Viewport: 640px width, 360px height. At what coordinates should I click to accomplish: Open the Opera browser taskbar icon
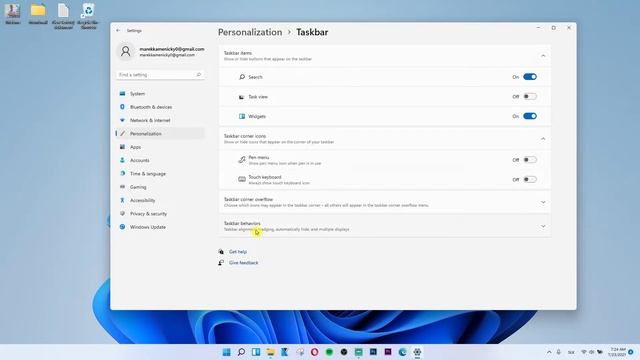314,352
